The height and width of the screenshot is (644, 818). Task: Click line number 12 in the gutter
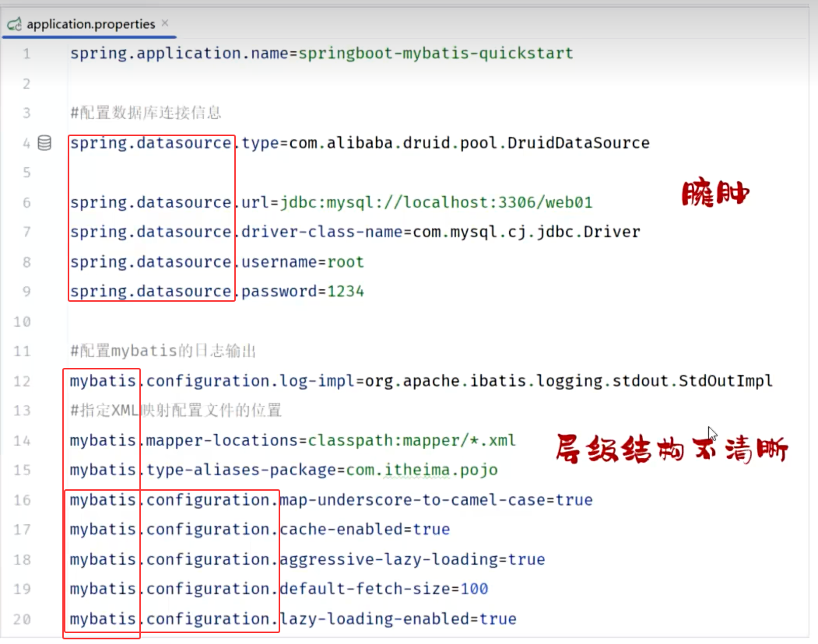[23, 381]
